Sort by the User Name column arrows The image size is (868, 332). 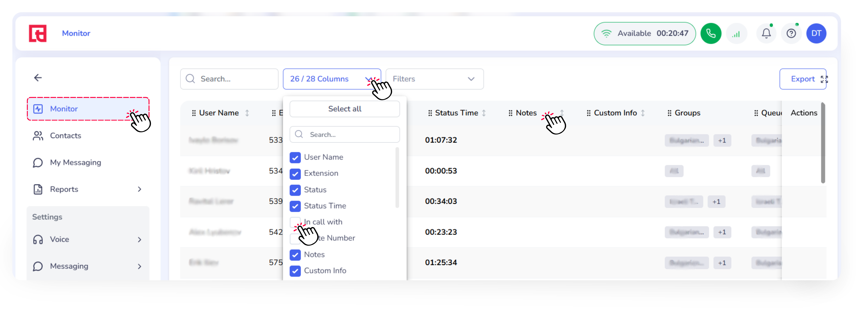pos(247,113)
